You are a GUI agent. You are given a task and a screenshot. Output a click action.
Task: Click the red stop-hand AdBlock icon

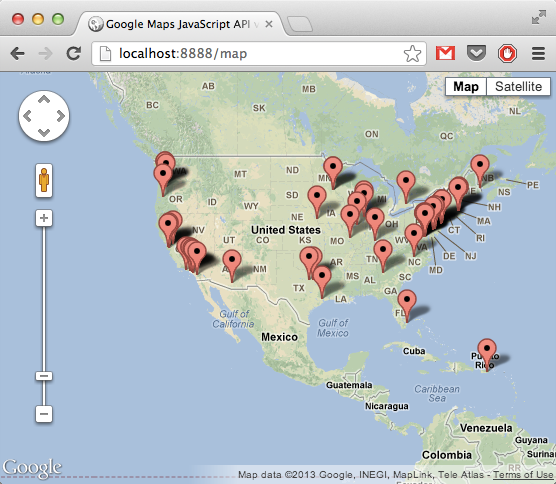pyautogui.click(x=507, y=54)
